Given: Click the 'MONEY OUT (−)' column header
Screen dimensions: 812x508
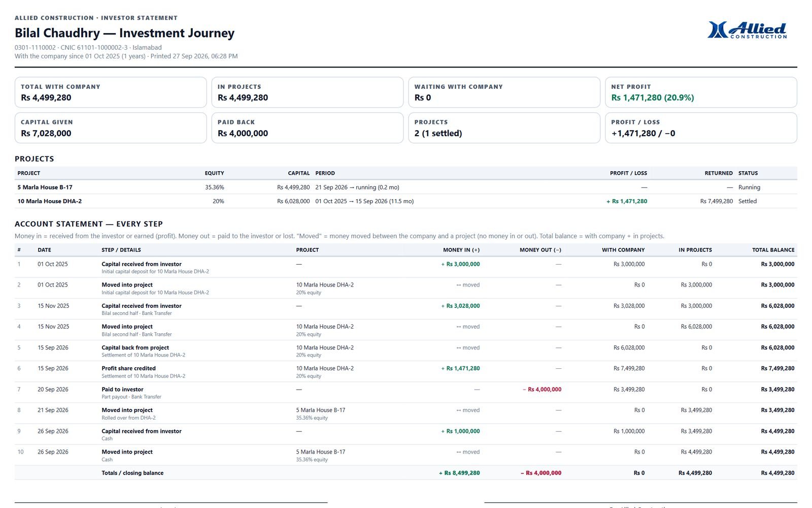Looking at the screenshot, I should [x=540, y=250].
